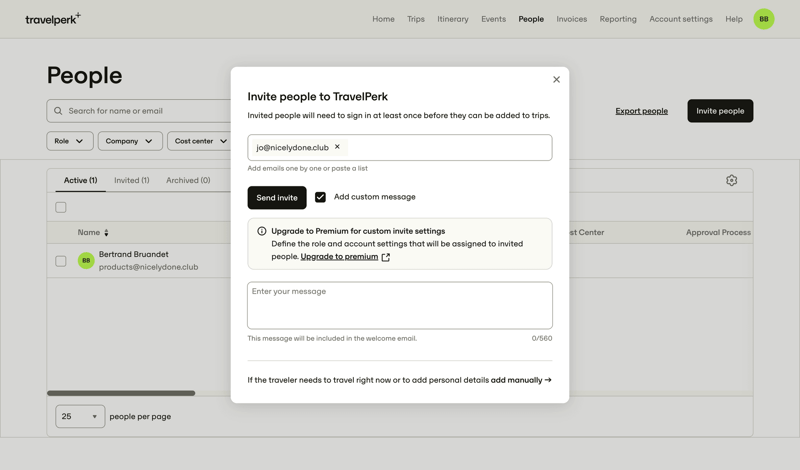Open Trips in top navigation
800x470 pixels.
[416, 19]
